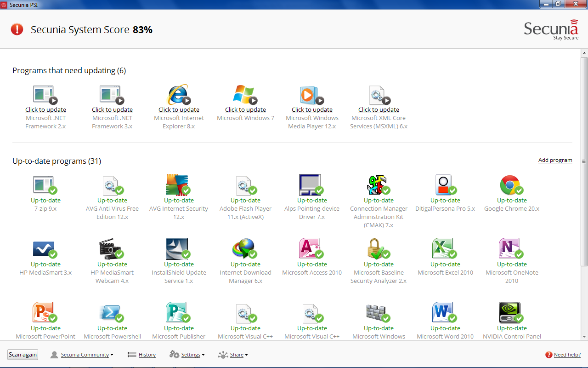The width and height of the screenshot is (588, 368).
Task: Click the red alert icon beside System Score
Action: click(17, 30)
